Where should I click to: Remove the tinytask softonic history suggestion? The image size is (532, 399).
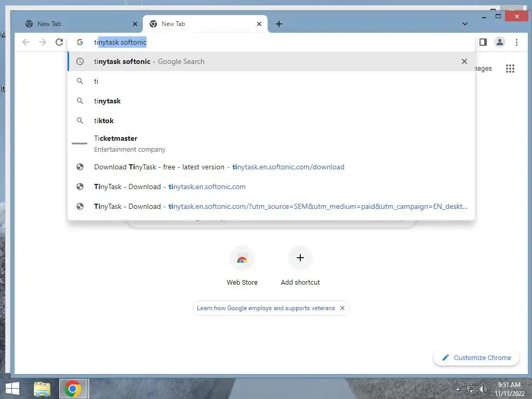464,61
